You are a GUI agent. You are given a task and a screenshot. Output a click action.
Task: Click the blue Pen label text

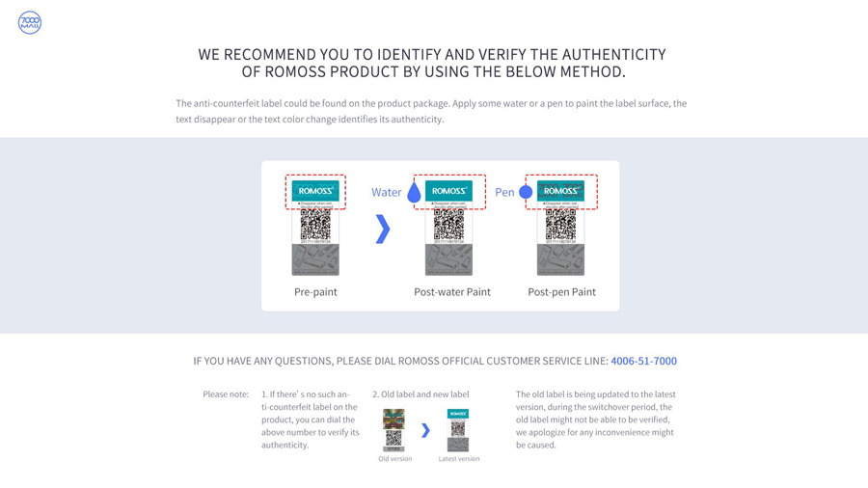(x=504, y=192)
